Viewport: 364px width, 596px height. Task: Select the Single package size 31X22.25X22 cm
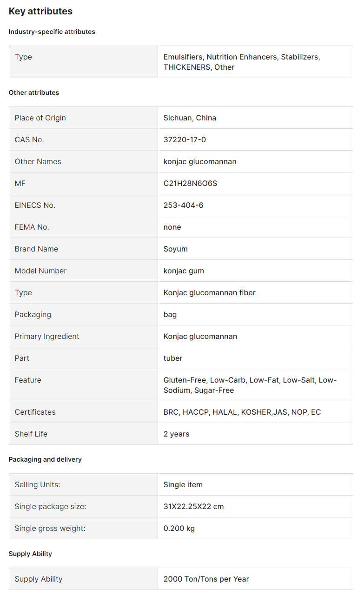(194, 506)
